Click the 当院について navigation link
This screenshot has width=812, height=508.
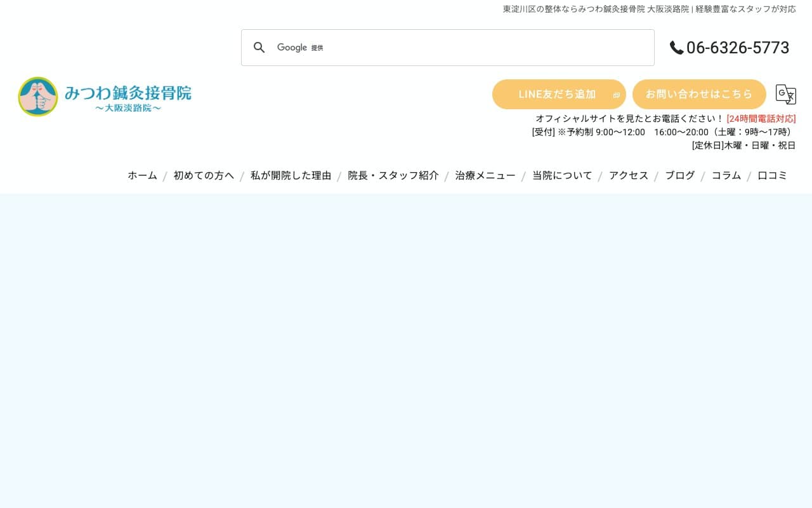562,175
